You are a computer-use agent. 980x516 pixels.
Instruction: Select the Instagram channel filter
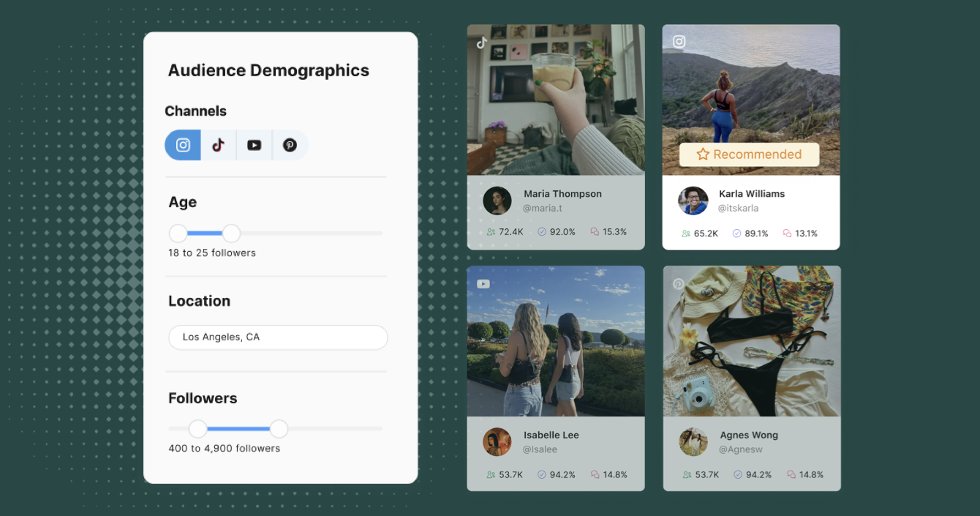click(183, 145)
